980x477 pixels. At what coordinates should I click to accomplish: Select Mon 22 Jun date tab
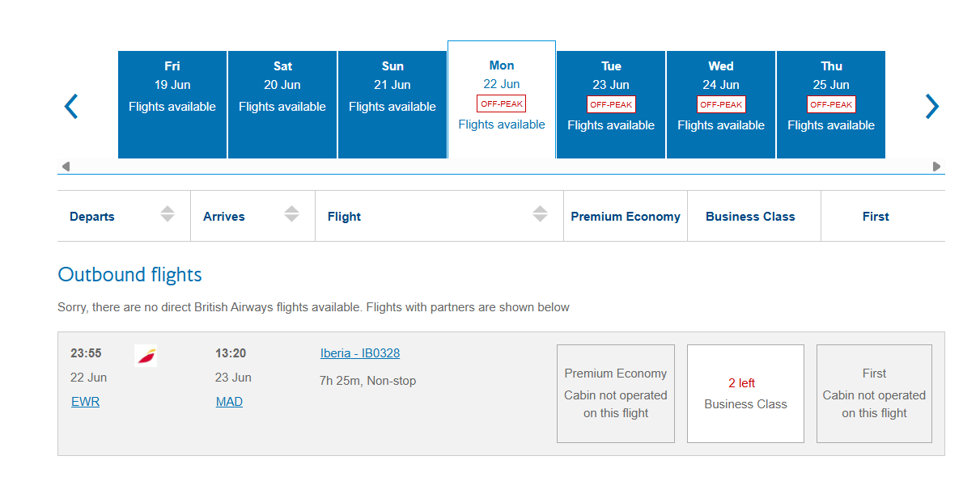[502, 99]
